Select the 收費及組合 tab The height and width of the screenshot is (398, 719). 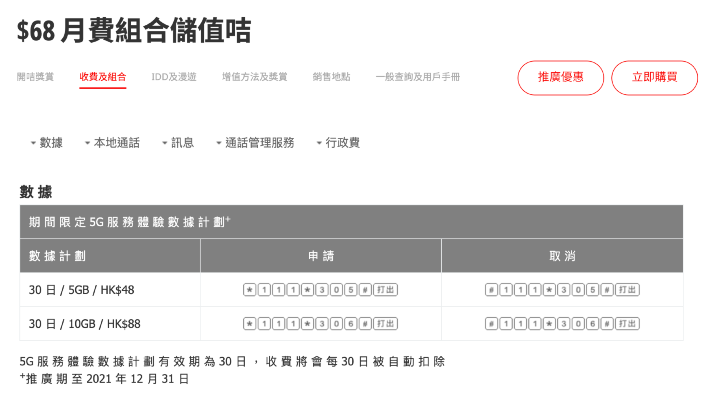pos(103,77)
